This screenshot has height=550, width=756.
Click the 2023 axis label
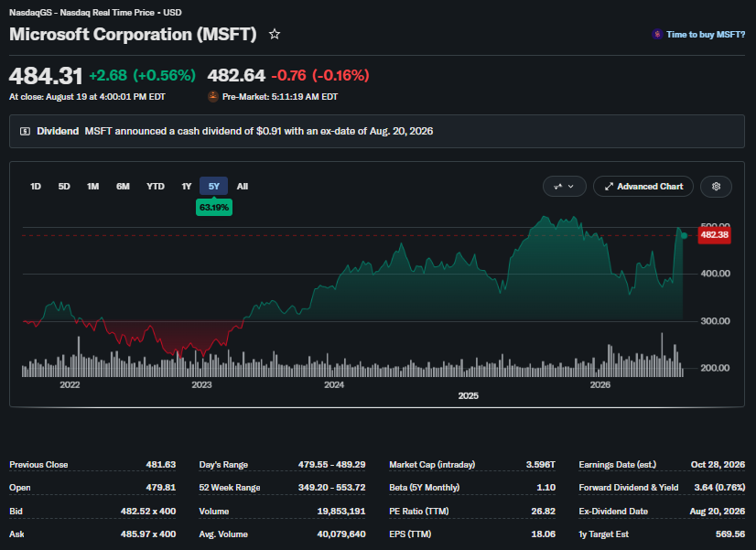point(201,384)
